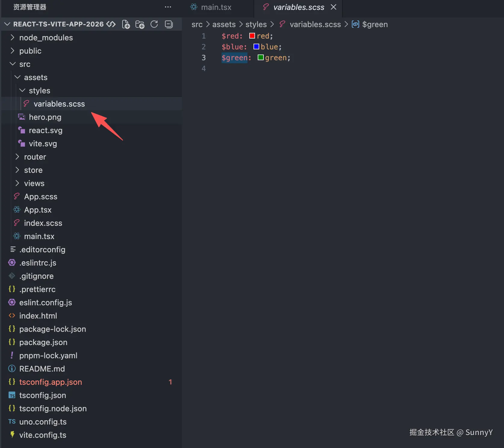Viewport: 504px width, 448px height.
Task: Open hero.png image file
Action: (92, 117)
